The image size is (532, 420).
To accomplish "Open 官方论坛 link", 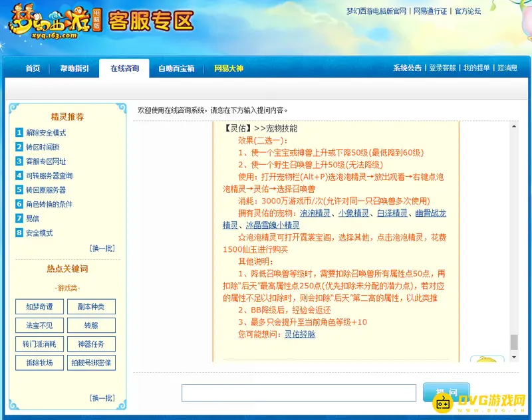I will [467, 11].
